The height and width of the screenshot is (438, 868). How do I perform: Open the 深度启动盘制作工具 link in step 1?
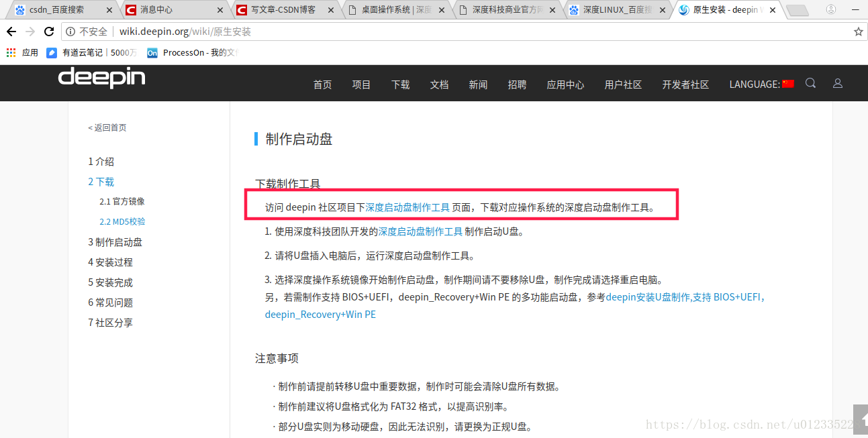pyautogui.click(x=420, y=231)
